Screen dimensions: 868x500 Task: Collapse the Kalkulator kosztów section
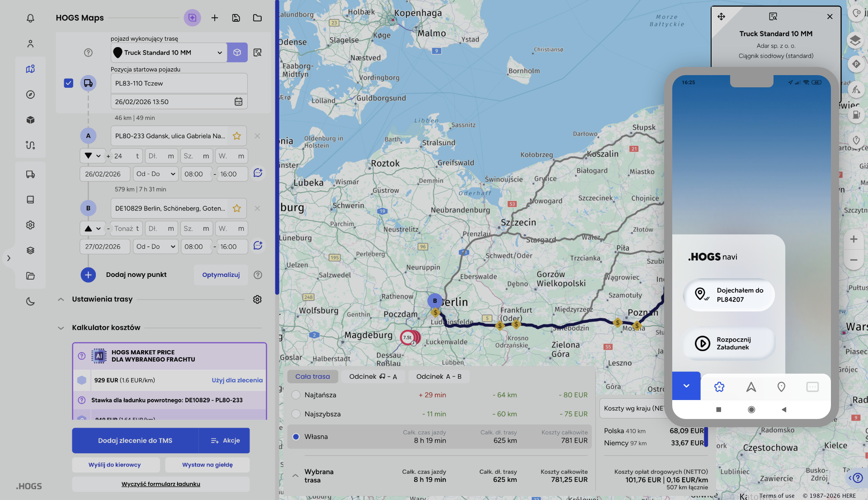(x=61, y=328)
